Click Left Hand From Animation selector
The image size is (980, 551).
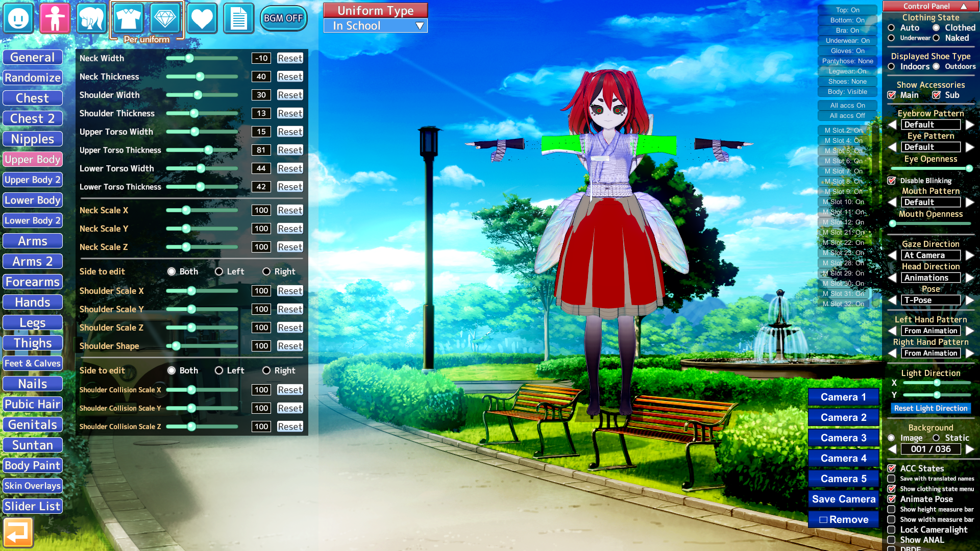pyautogui.click(x=931, y=331)
